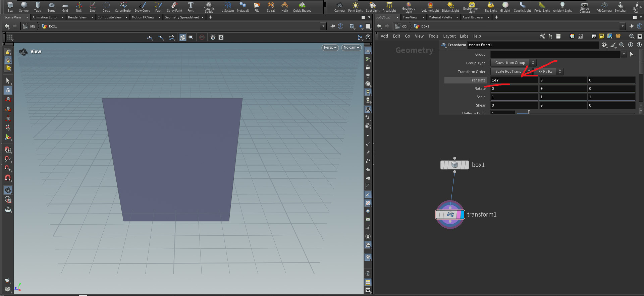Click the box1 node in network
Screen dimensions: 644x296
(x=454, y=165)
